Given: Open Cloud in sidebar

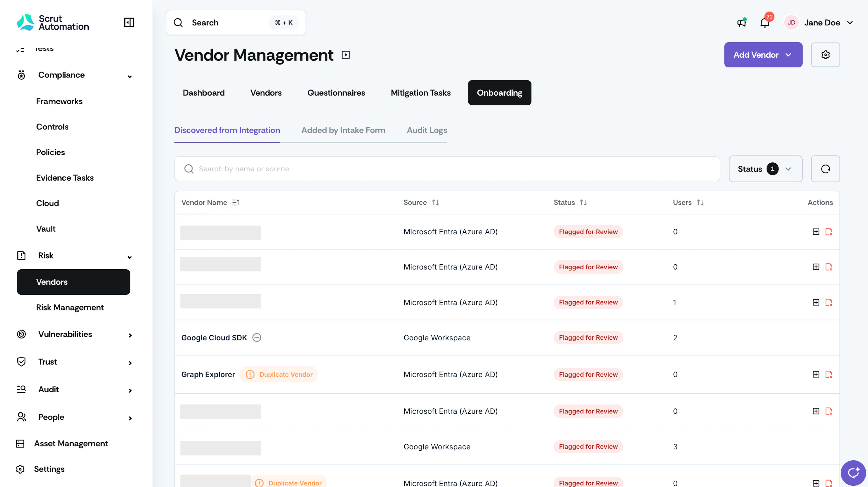Looking at the screenshot, I should (47, 203).
